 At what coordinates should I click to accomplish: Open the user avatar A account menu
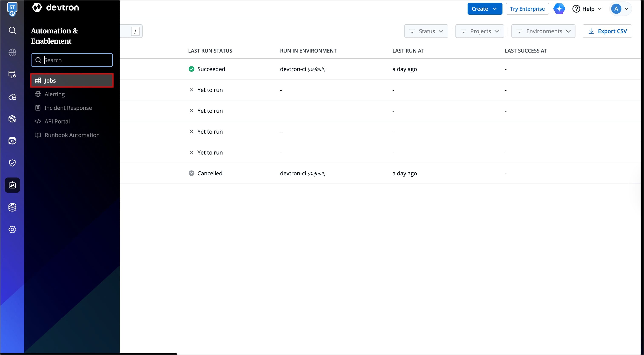pos(620,9)
